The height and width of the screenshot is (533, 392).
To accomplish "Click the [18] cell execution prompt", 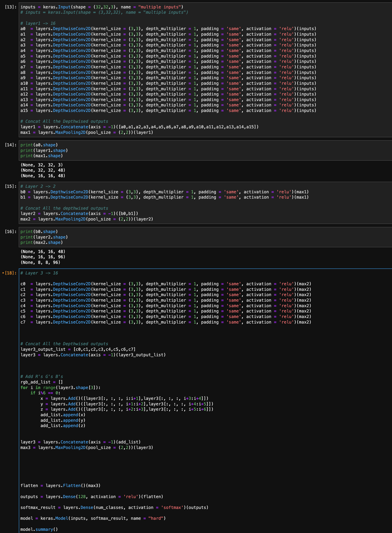I will (x=11, y=273).
